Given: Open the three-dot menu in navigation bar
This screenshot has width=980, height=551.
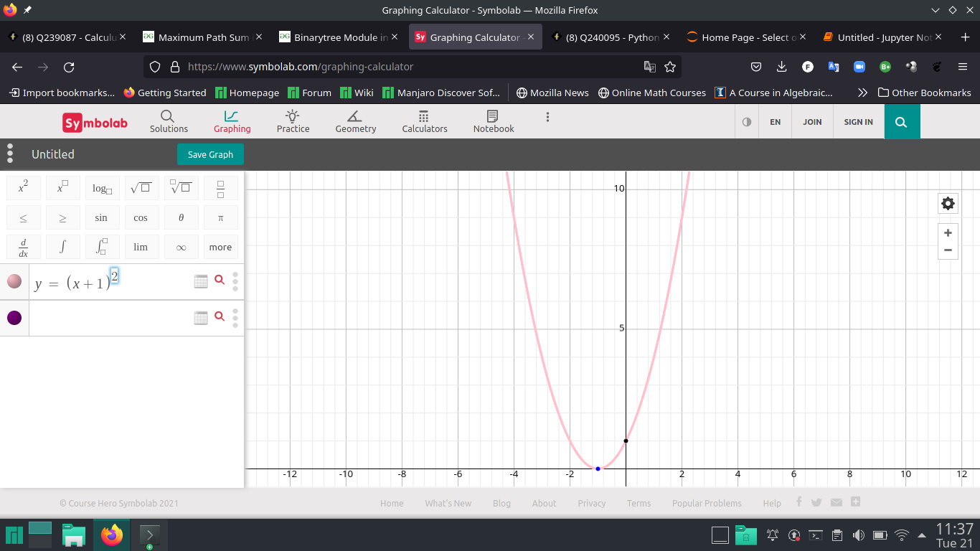Looking at the screenshot, I should (x=547, y=117).
